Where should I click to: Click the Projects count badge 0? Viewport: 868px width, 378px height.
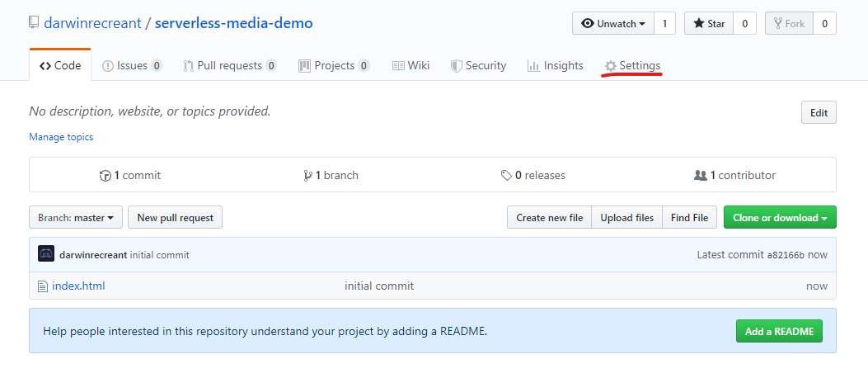pyautogui.click(x=364, y=65)
